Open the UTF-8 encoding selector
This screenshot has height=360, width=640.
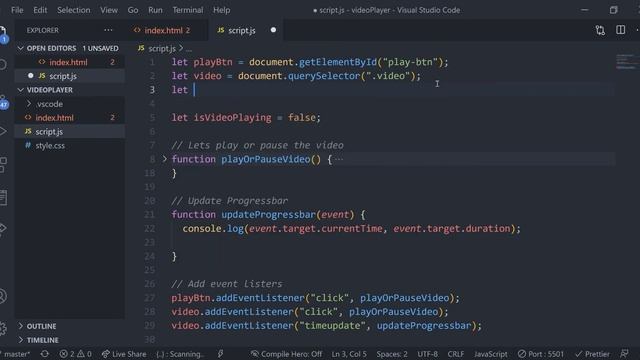(x=427, y=353)
